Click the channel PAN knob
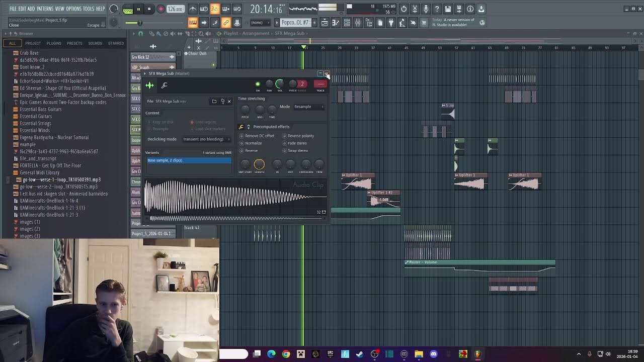644x362 pixels. pos(269,84)
